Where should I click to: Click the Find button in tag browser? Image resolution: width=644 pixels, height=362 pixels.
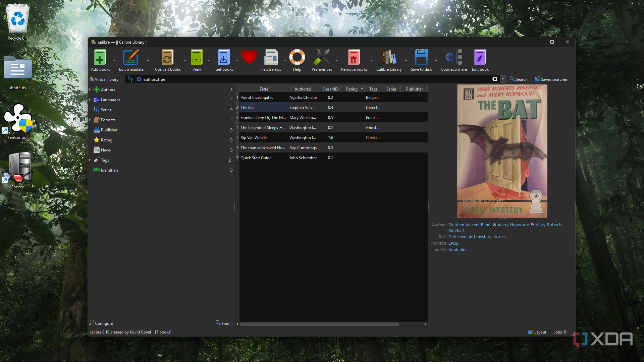[222, 323]
